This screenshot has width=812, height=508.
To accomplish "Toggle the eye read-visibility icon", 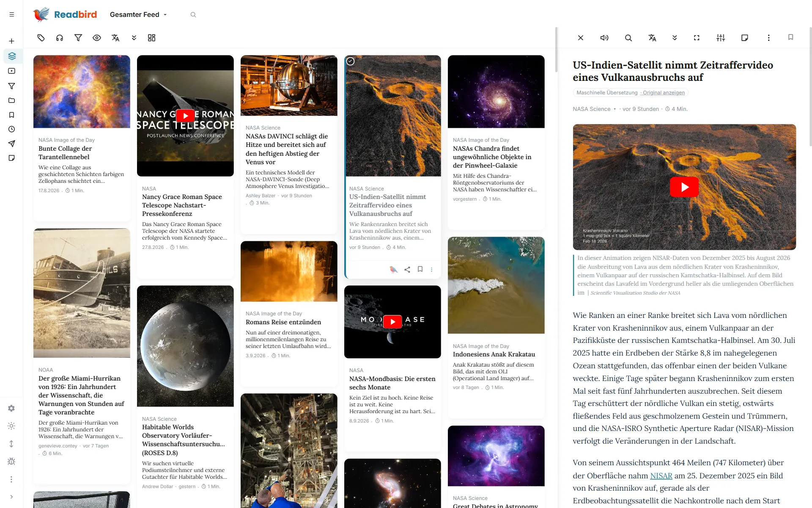I will (97, 38).
